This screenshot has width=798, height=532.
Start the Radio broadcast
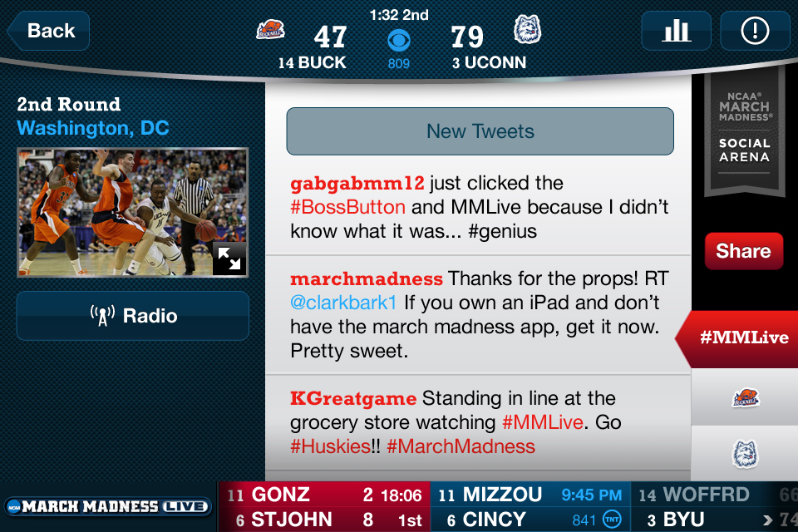(133, 316)
